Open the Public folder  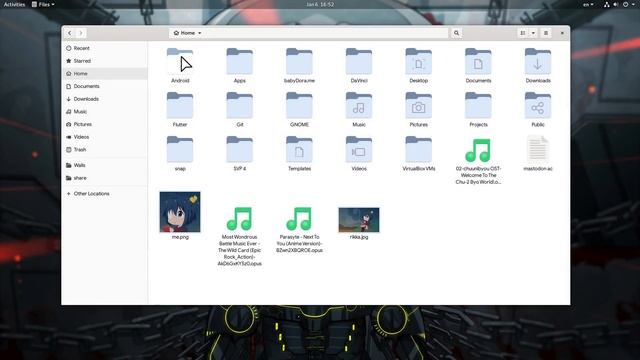click(538, 106)
